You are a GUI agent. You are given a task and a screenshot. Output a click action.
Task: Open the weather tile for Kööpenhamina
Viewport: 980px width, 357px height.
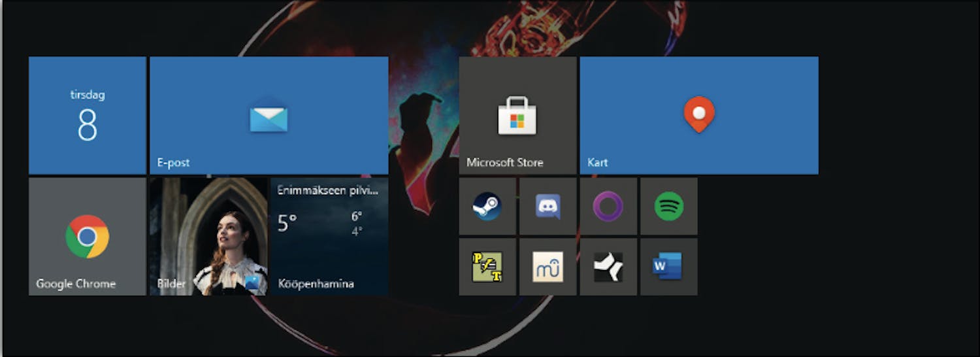330,236
